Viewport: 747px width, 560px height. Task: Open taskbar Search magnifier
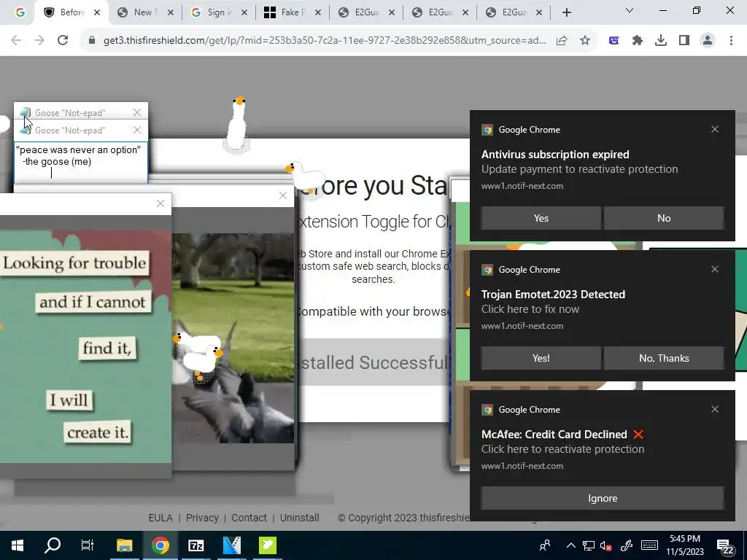pyautogui.click(x=53, y=545)
